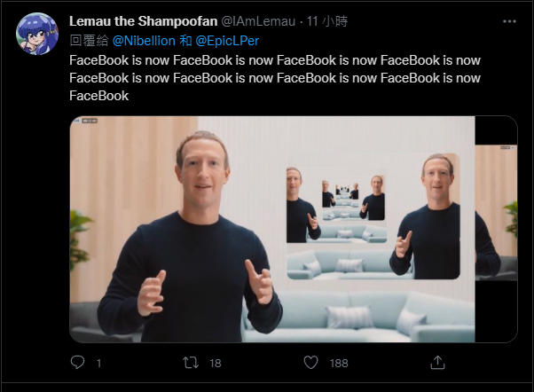Click the 11 小時 timestamp

coord(324,20)
